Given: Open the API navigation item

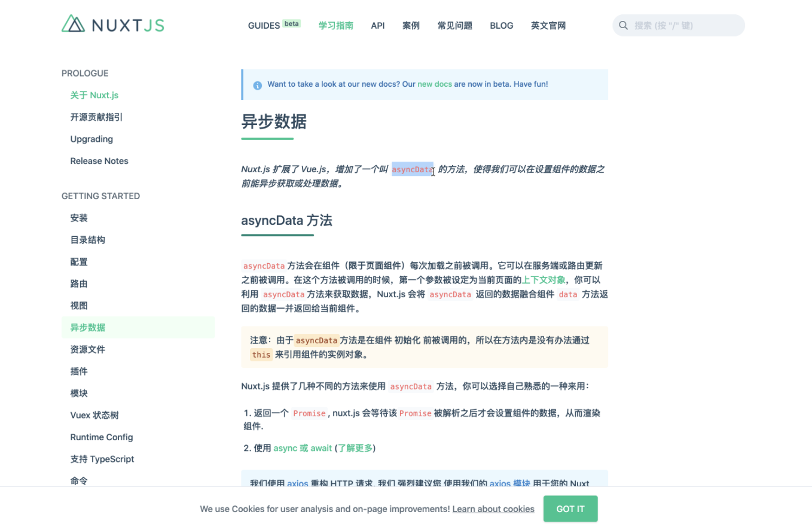Looking at the screenshot, I should coord(378,25).
